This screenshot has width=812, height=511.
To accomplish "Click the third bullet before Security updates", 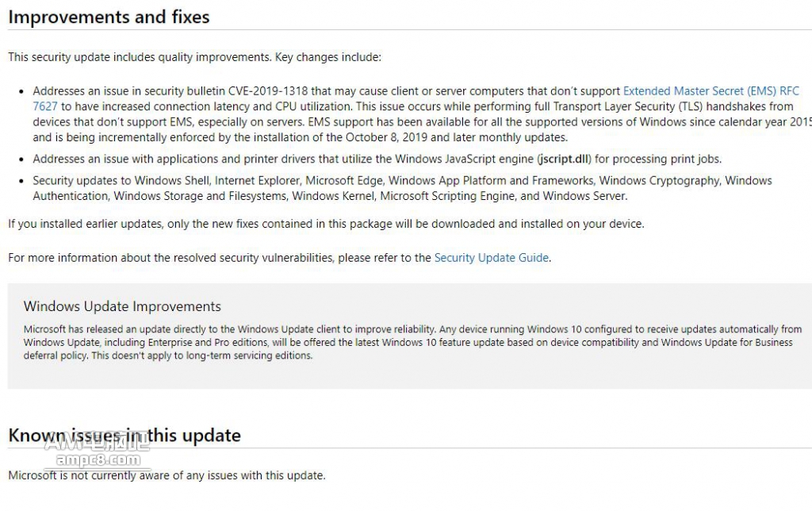I will click(21, 182).
